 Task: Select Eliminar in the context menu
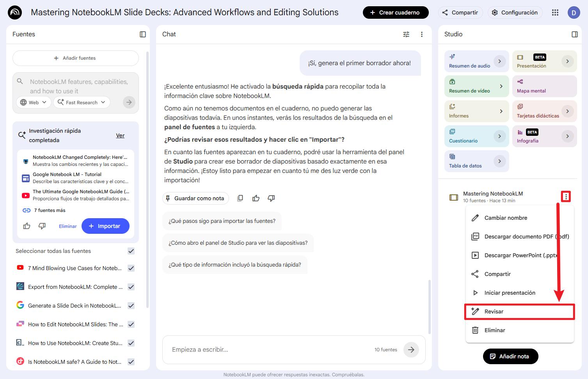pyautogui.click(x=520, y=330)
